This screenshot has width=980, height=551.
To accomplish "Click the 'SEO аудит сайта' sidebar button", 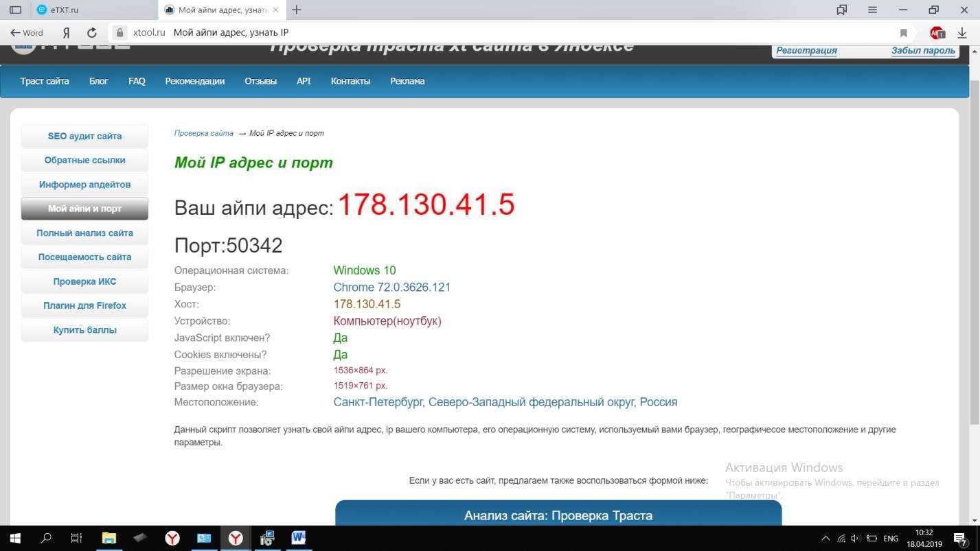I will pyautogui.click(x=84, y=136).
